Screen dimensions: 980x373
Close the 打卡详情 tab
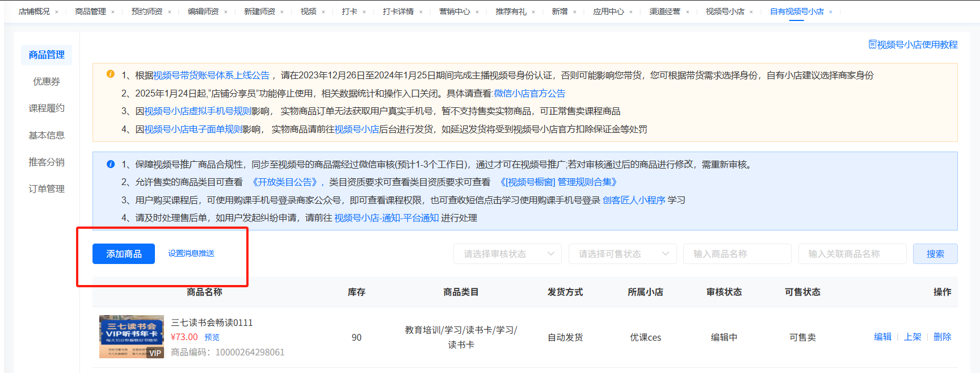(421, 12)
